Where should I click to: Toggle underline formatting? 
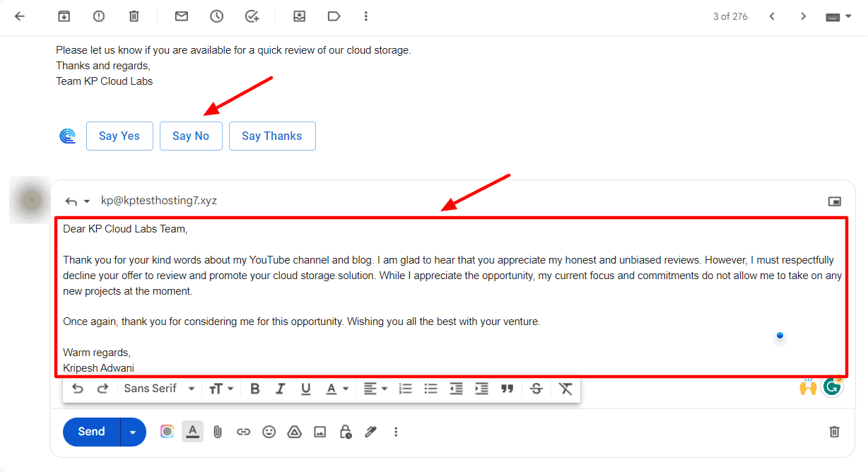(306, 389)
